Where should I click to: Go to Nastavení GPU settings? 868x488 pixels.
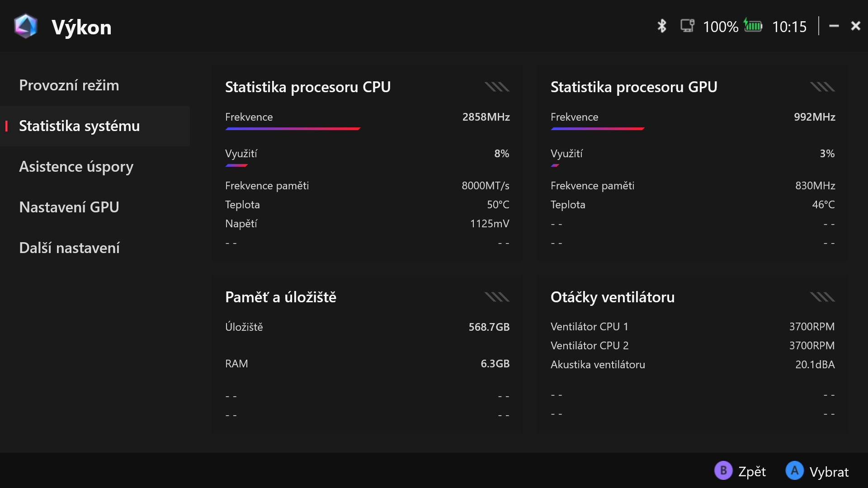tap(69, 207)
